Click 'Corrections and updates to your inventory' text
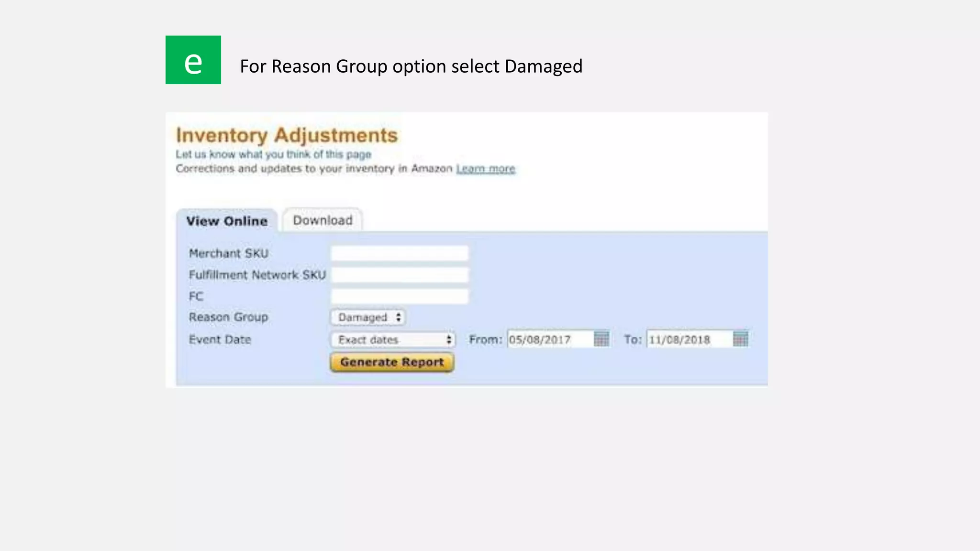 [x=314, y=169]
